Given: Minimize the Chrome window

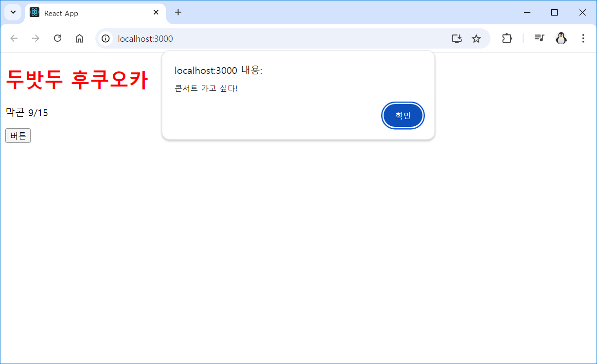Looking at the screenshot, I should click(527, 13).
